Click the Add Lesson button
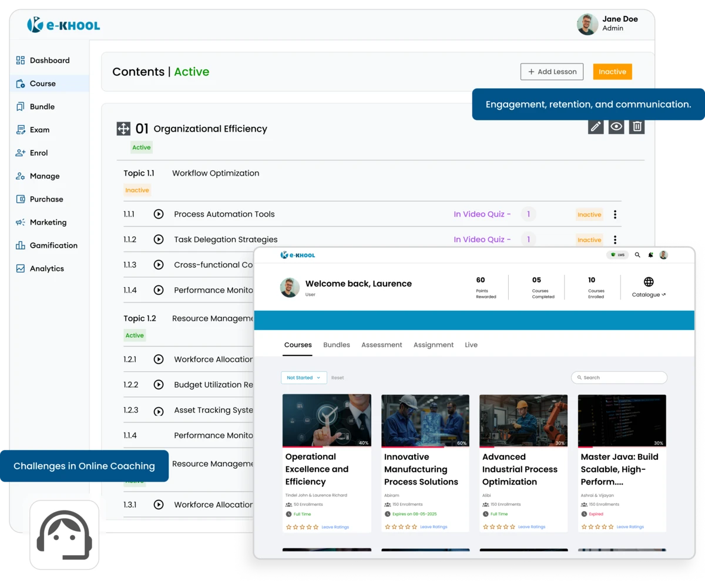Viewport: 705px width, 588px height. [552, 72]
